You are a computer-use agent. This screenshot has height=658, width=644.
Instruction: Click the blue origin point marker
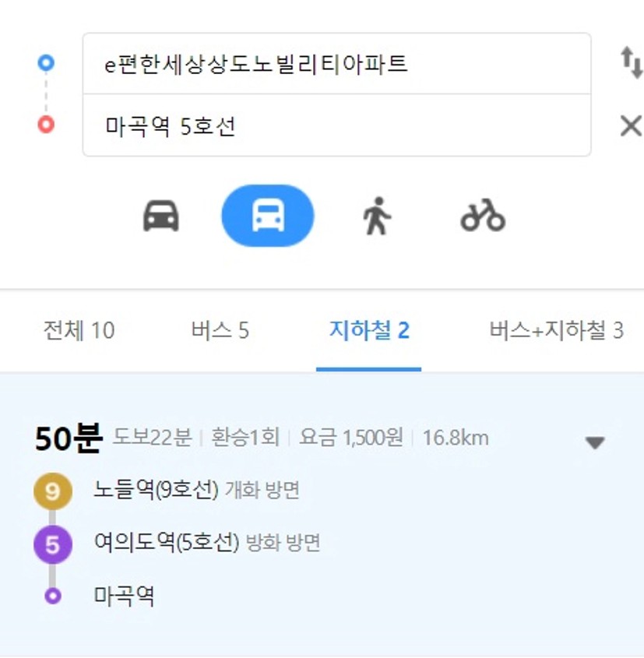pos(46,62)
